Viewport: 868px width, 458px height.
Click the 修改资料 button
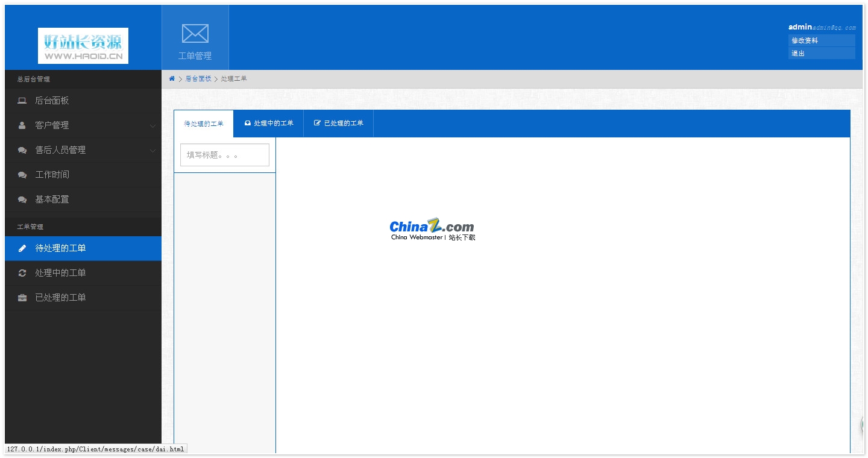click(x=822, y=40)
